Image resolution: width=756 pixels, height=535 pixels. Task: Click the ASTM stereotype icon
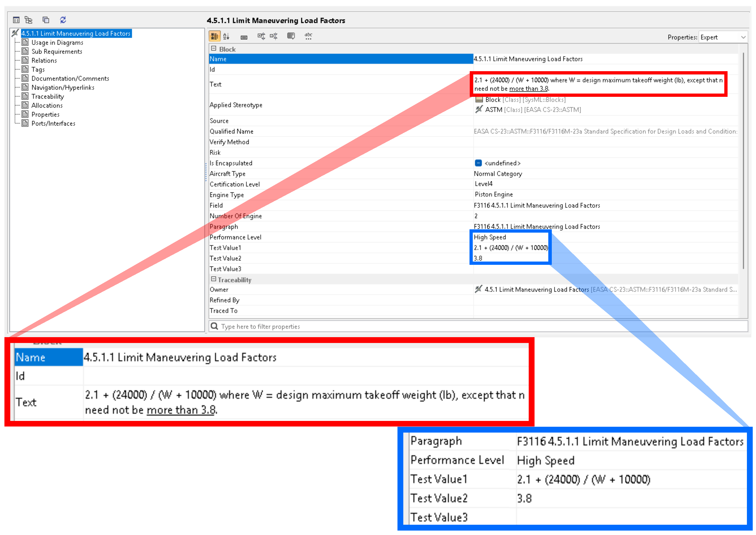[479, 109]
